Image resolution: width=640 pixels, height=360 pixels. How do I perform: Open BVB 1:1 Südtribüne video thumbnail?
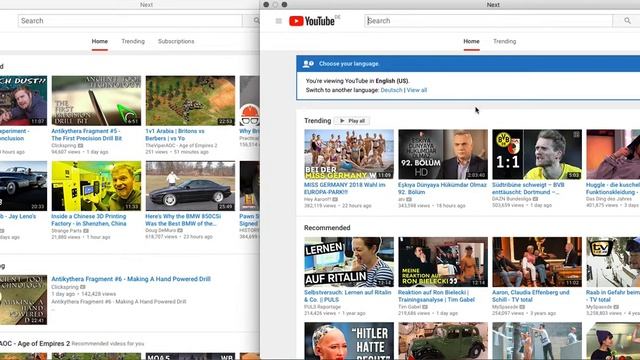[537, 154]
